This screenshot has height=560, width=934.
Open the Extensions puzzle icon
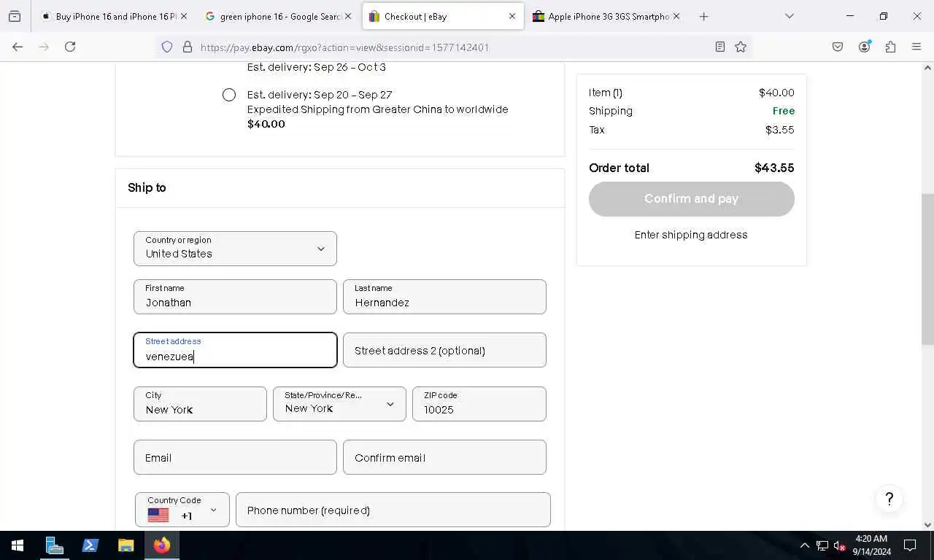pyautogui.click(x=890, y=47)
